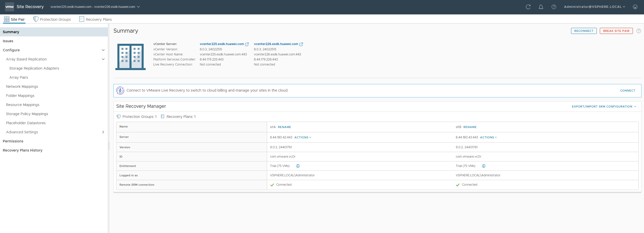
Task: Switch to the Recovery Plans tab
Action: [x=95, y=19]
